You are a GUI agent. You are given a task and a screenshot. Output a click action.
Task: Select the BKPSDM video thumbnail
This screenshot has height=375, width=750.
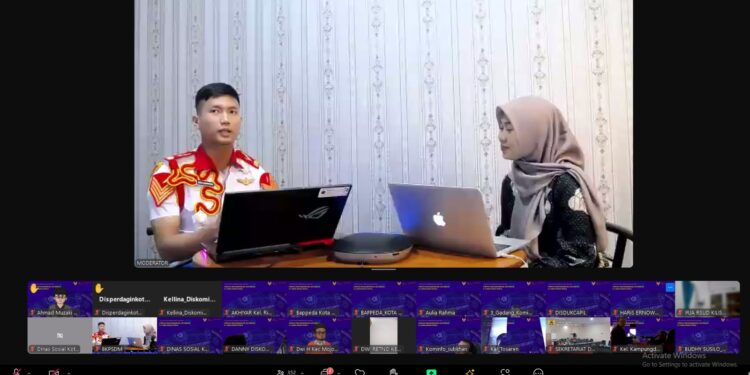[x=125, y=335]
